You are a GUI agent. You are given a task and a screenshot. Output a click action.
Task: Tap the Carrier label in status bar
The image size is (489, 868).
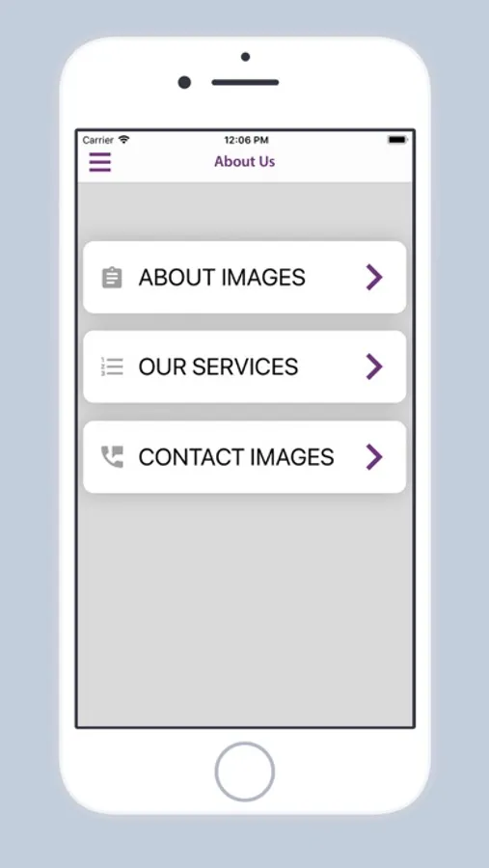pos(98,140)
